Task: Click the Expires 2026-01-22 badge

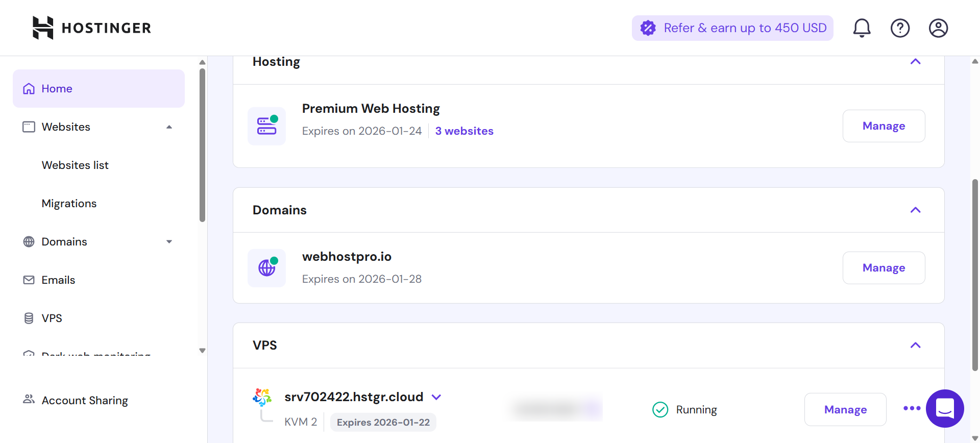Action: (x=383, y=422)
